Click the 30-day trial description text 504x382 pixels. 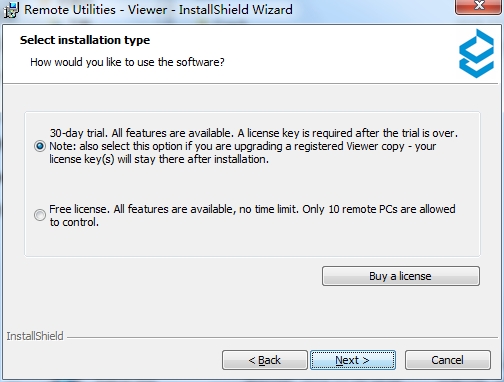tap(254, 146)
